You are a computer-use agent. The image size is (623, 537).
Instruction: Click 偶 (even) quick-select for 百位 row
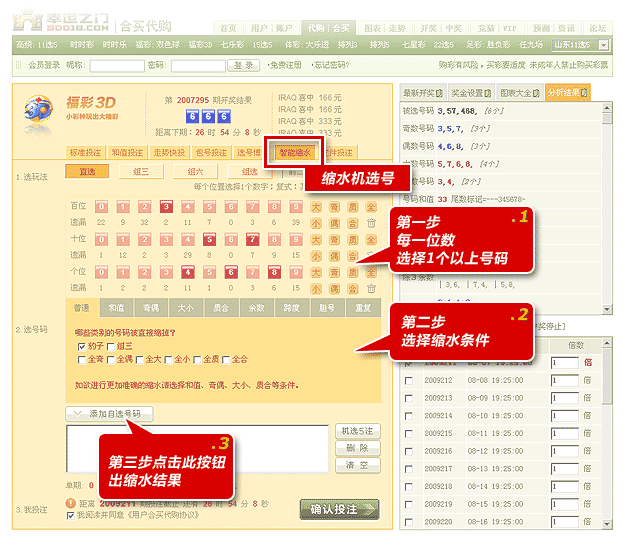coord(335,223)
